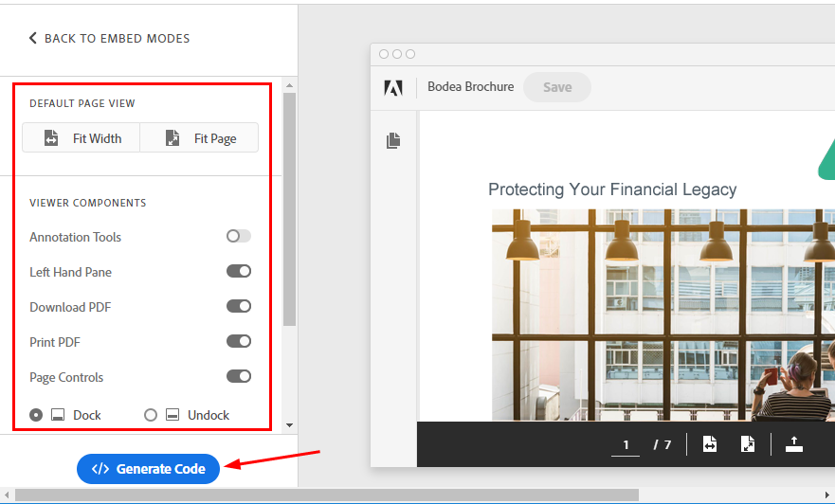Viewport: 835px width, 504px height.
Task: Click the Adobe logo in preview header
Action: 393,87
